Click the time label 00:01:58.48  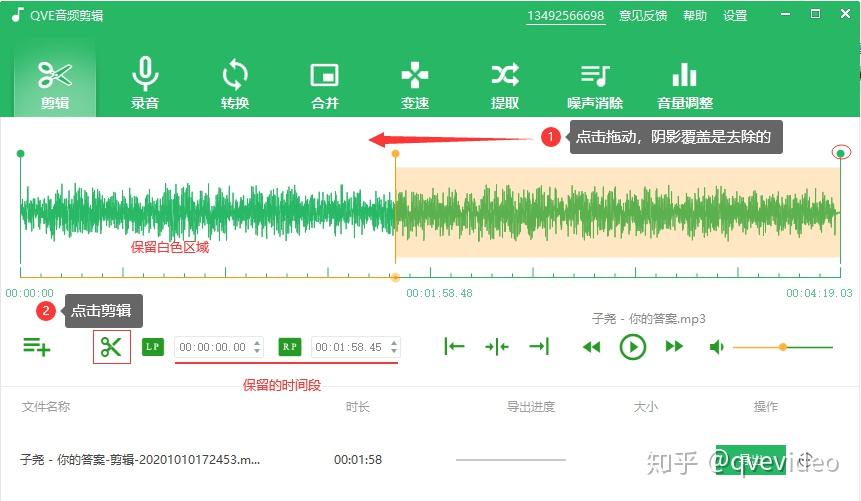tap(439, 293)
